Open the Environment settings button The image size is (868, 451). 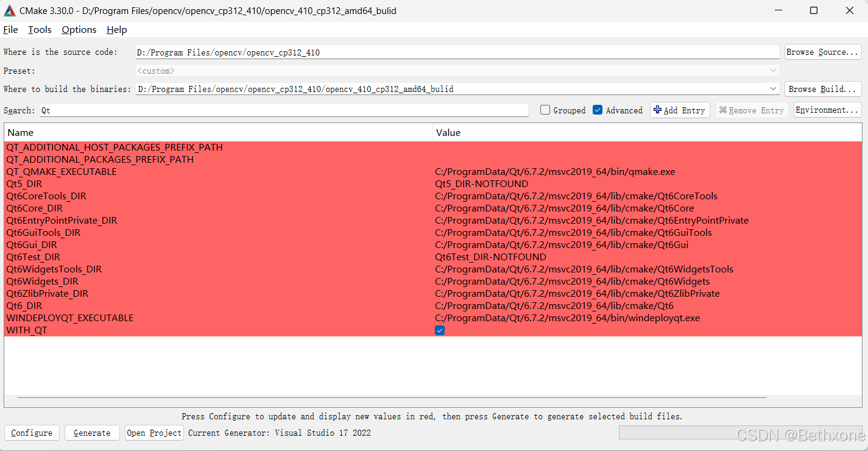pyautogui.click(x=827, y=110)
